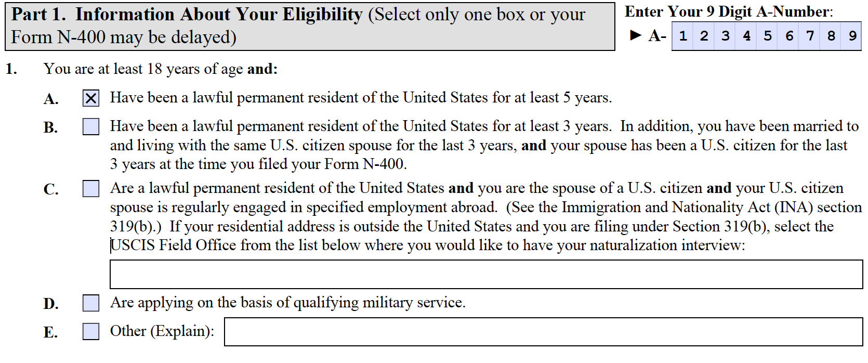Click the Part 1 Eligibility section header
This screenshot has width=868, height=363.
point(310,27)
